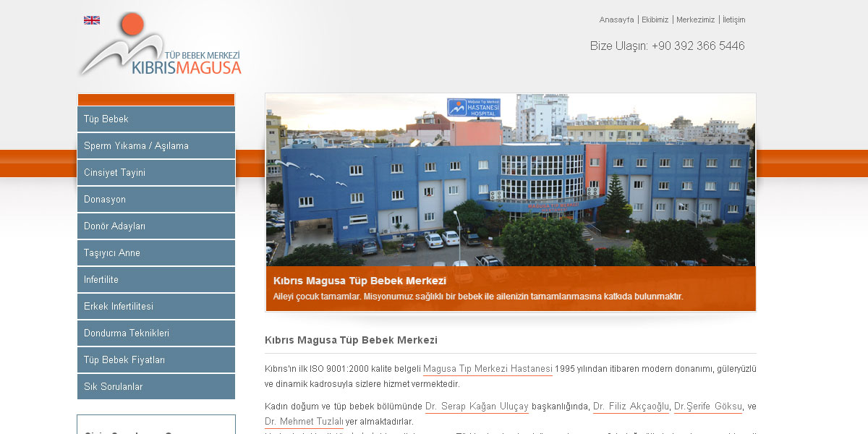Open Dr. Serap Kağan Uluçay link
The height and width of the screenshot is (434, 868).
(x=477, y=407)
